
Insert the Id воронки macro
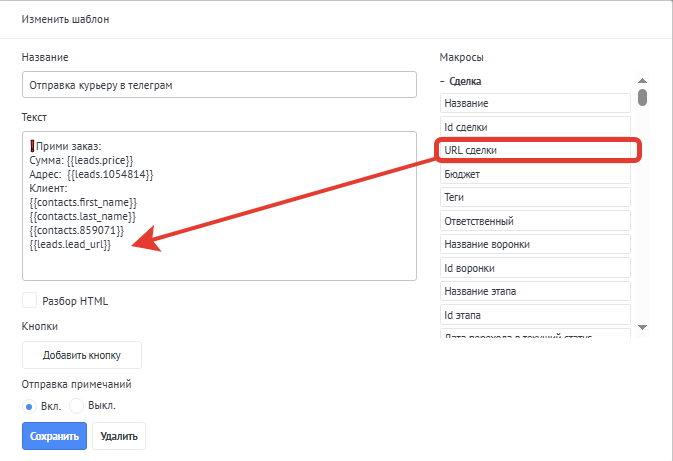(x=535, y=268)
